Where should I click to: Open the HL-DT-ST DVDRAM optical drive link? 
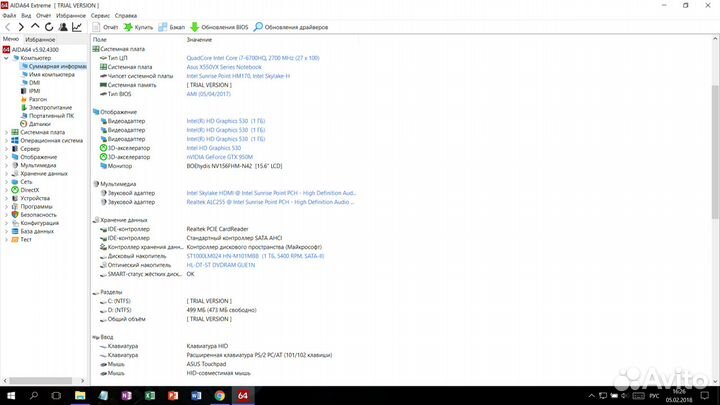point(221,265)
